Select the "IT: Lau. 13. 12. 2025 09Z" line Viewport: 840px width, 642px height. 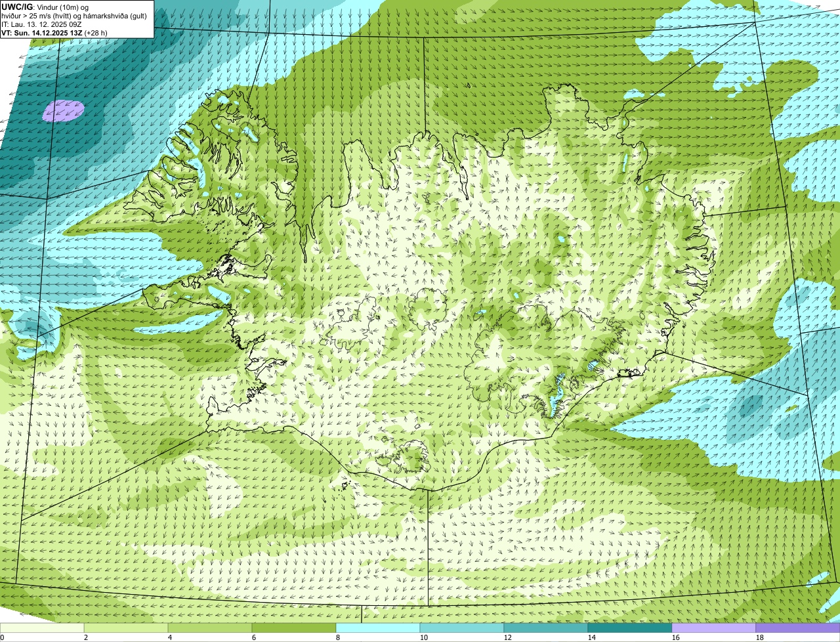click(x=41, y=24)
